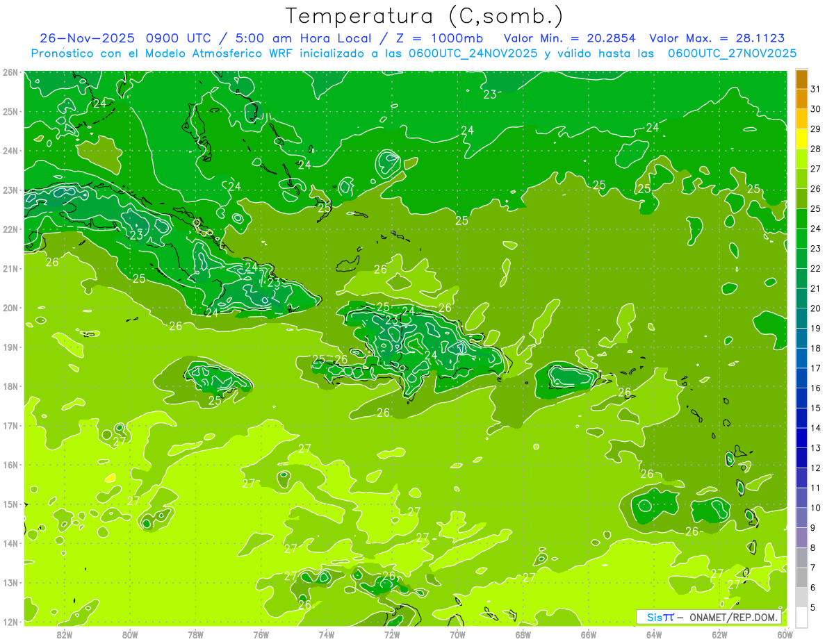This screenshot has width=834, height=644.
Task: Click the latitude tick label 24N
Action: (x=11, y=151)
